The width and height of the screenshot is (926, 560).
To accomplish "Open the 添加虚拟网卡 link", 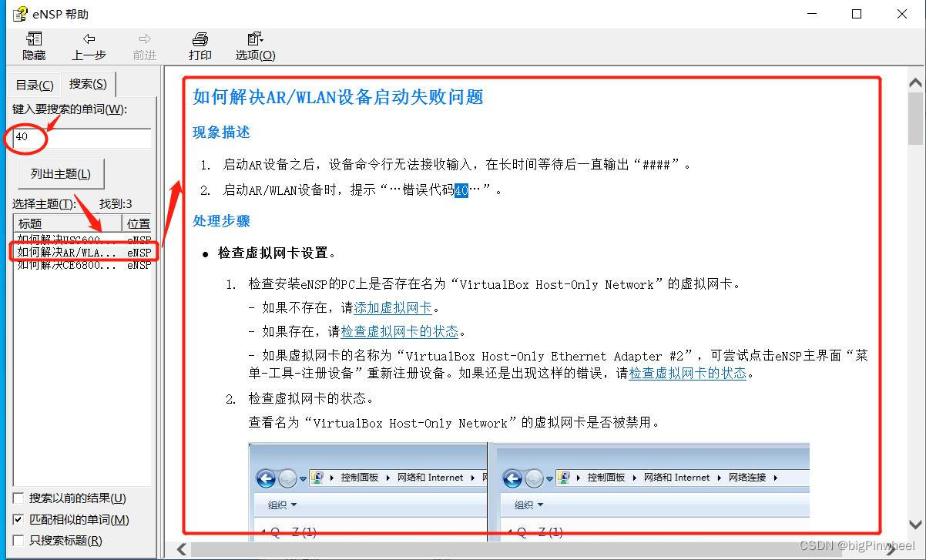I will tap(392, 307).
